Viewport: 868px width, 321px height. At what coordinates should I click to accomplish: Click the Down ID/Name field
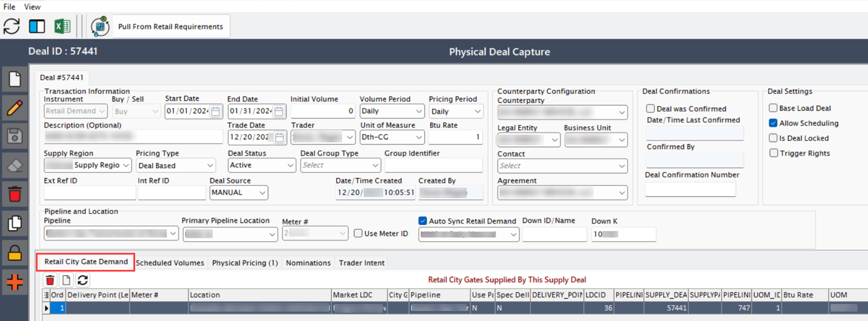[555, 235]
